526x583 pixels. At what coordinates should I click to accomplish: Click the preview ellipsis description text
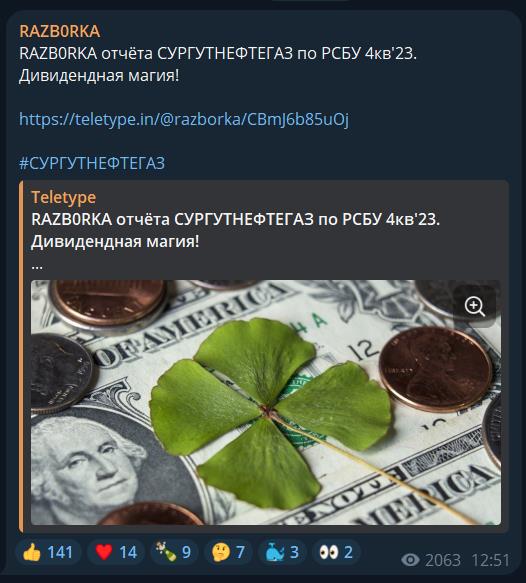coord(37,266)
